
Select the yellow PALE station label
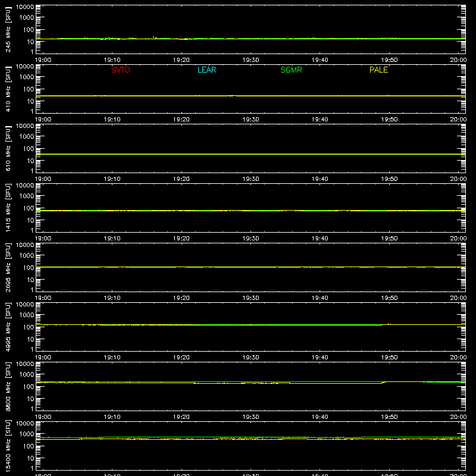378,70
